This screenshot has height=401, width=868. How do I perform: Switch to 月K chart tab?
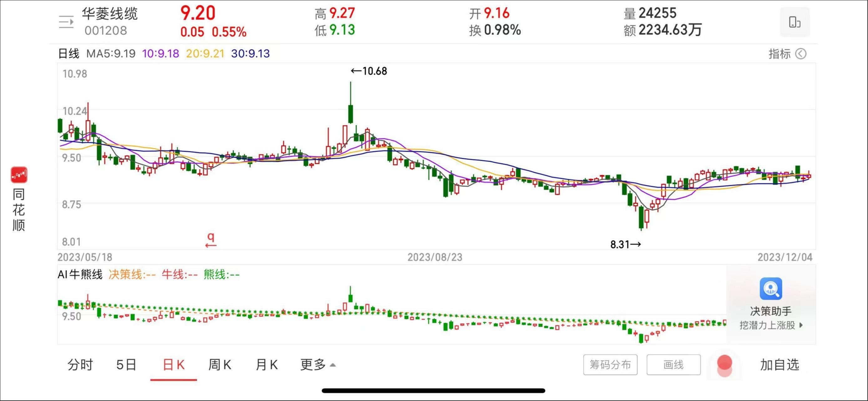tap(267, 365)
